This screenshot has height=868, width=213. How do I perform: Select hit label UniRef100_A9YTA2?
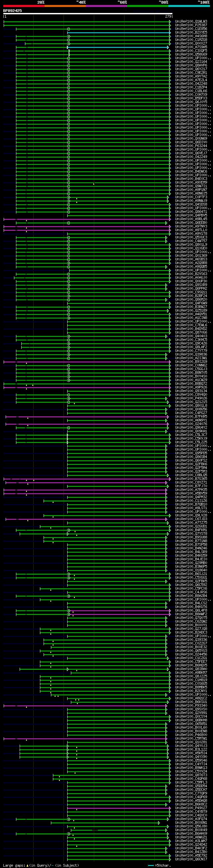[191, 76]
